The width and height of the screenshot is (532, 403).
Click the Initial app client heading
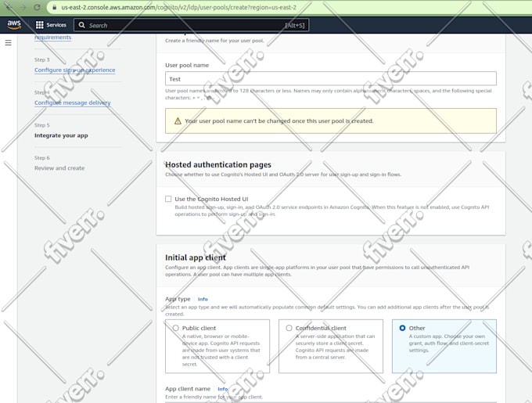tap(196, 257)
